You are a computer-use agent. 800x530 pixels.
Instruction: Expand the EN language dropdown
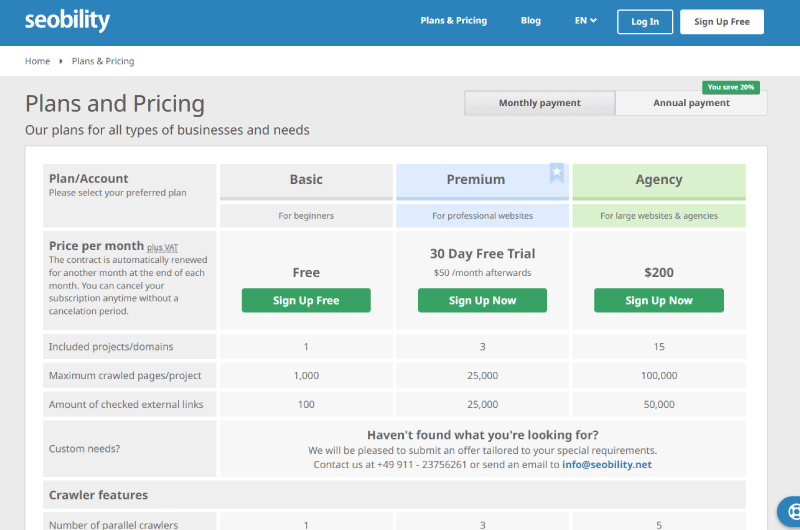(586, 21)
